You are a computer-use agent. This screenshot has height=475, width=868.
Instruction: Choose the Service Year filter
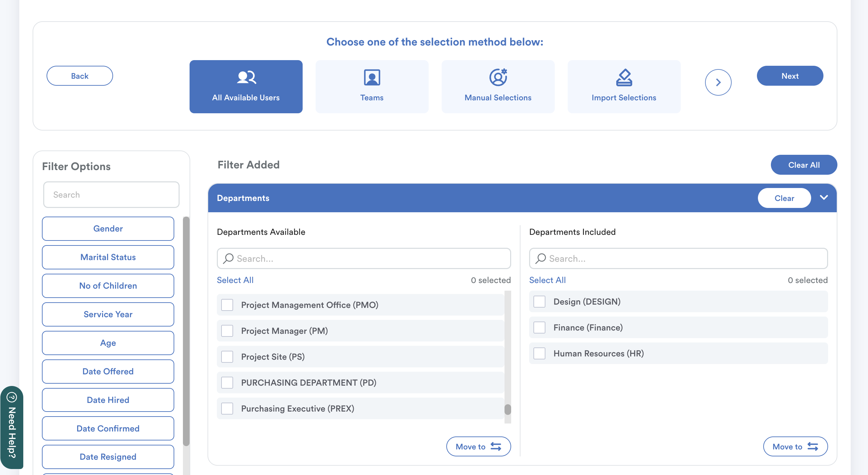[108, 314]
